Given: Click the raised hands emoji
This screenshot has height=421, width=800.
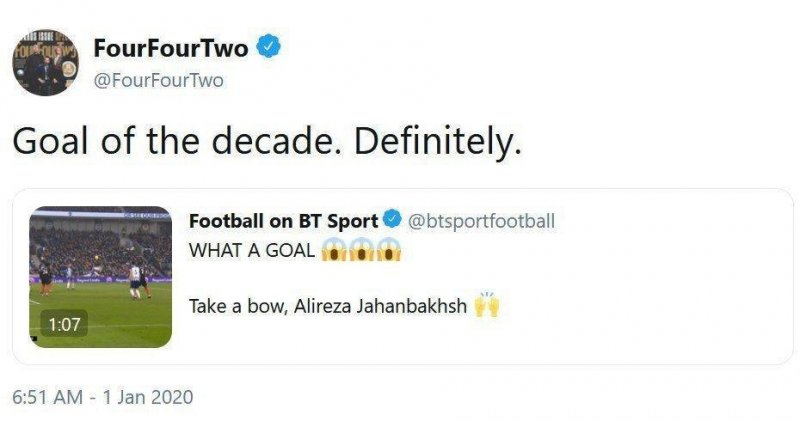Looking at the screenshot, I should pyautogui.click(x=487, y=306).
